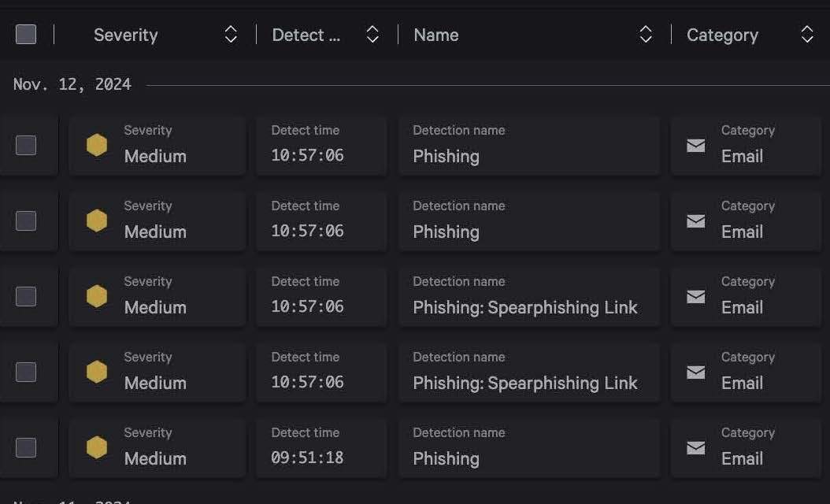Click the yellow severity hexagon in the 09:51:18 row
The height and width of the screenshot is (504, 830).
point(97,447)
